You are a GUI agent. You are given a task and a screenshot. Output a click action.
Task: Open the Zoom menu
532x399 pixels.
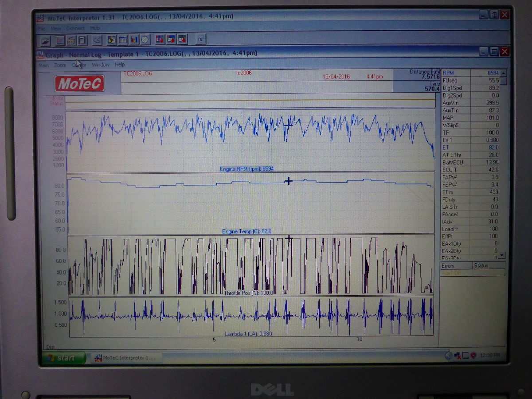point(60,65)
